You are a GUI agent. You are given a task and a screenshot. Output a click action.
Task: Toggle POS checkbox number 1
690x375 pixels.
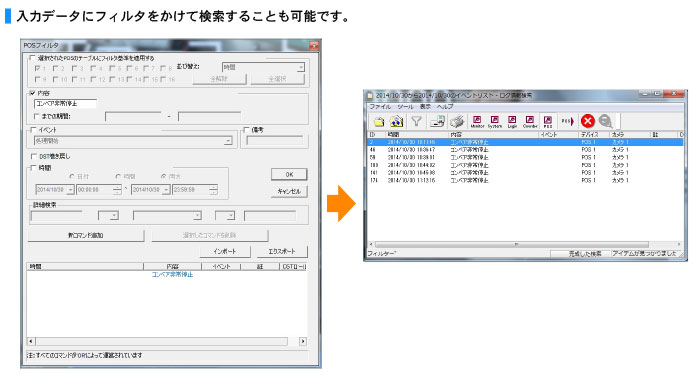37,68
